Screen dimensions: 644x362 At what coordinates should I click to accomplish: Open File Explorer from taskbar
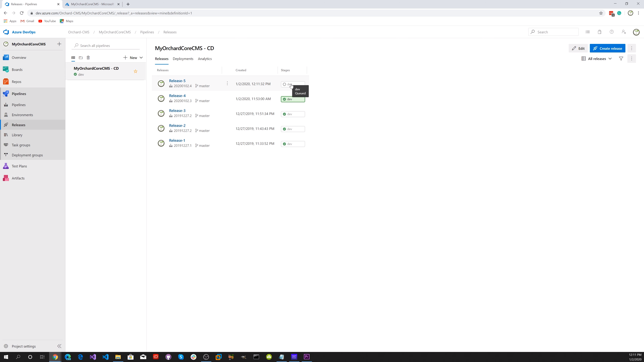118,357
